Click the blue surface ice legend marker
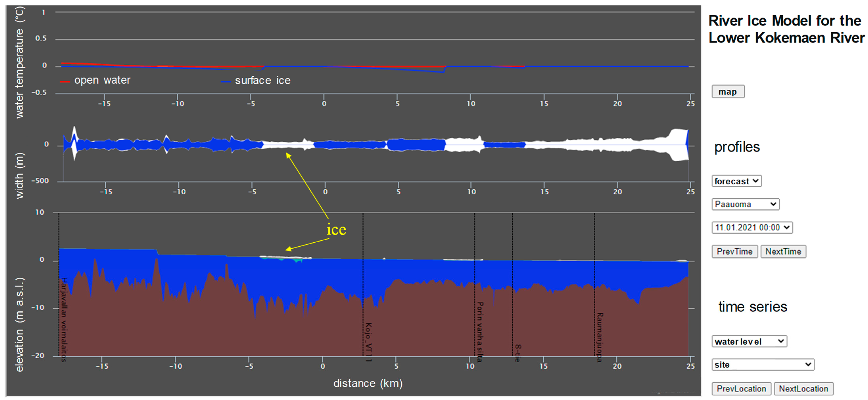 tap(225, 82)
